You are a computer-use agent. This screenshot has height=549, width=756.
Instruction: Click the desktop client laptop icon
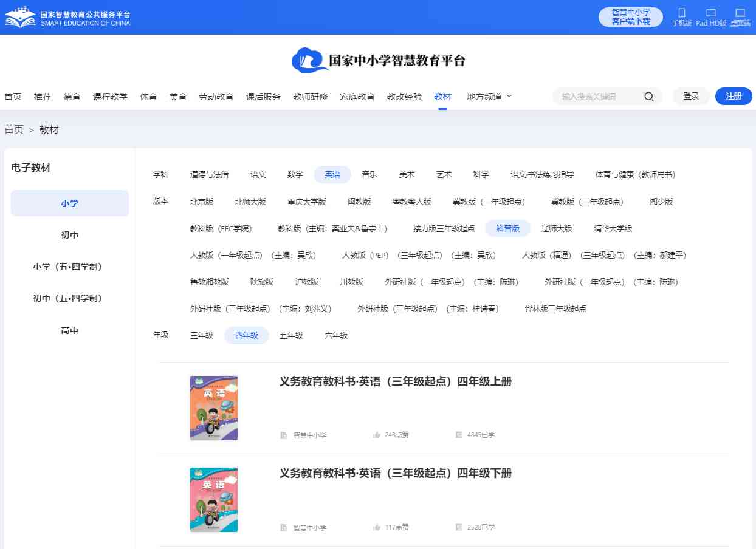point(740,13)
